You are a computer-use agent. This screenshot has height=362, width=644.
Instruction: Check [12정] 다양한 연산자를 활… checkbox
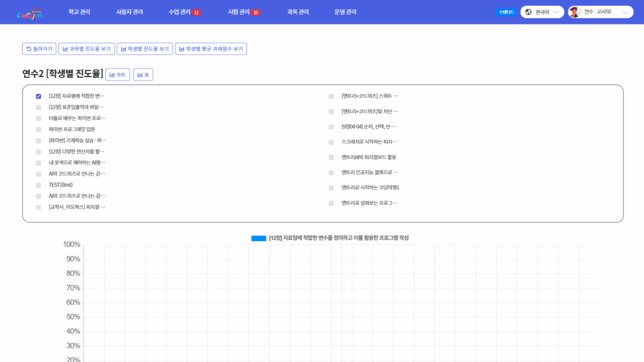(x=38, y=151)
